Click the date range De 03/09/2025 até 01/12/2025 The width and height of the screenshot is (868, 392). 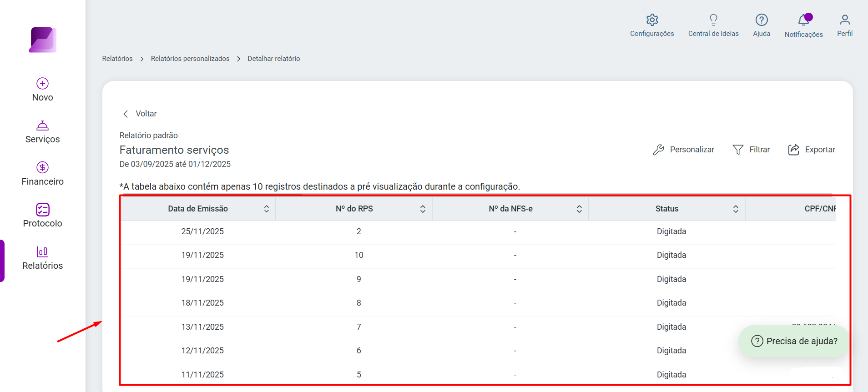click(175, 164)
